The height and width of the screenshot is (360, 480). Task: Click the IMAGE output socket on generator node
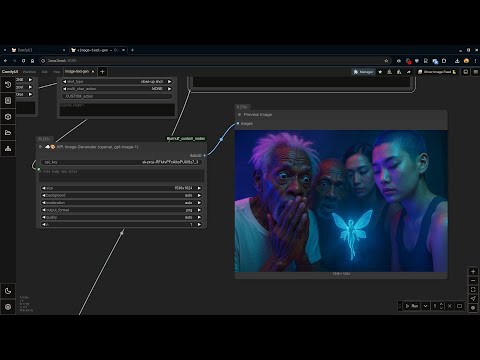204,155
